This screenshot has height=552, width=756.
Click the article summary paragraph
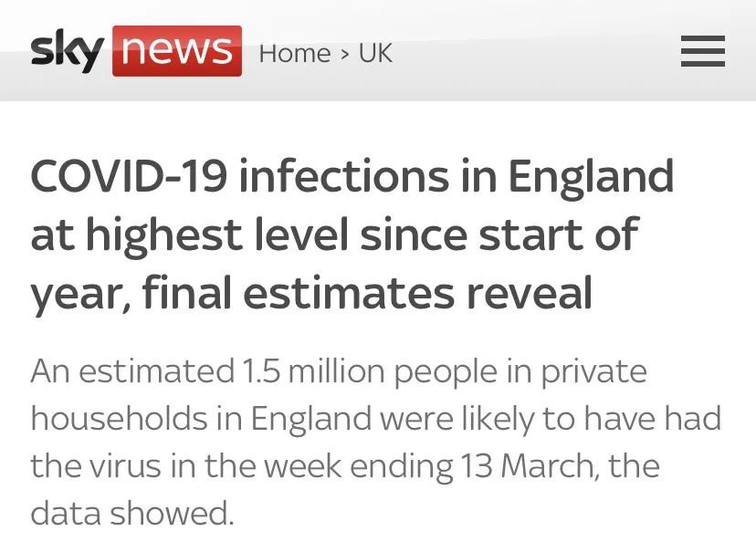[x=376, y=442]
